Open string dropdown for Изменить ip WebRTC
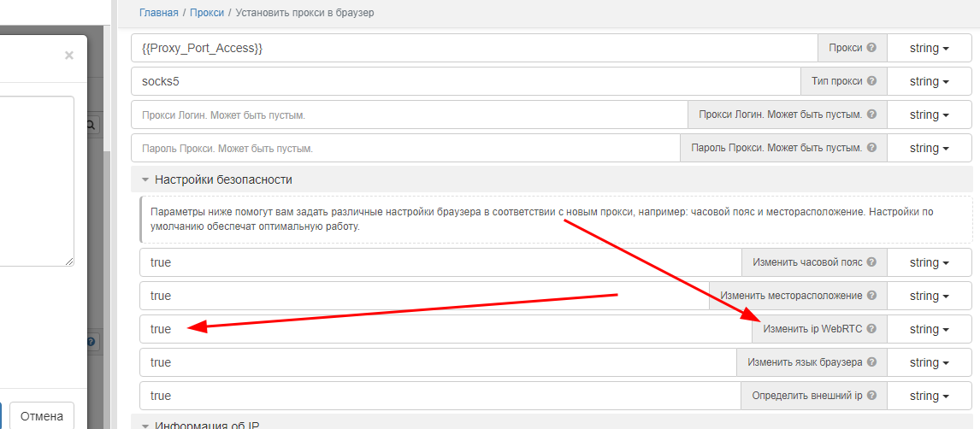This screenshot has height=429, width=980. click(x=930, y=329)
